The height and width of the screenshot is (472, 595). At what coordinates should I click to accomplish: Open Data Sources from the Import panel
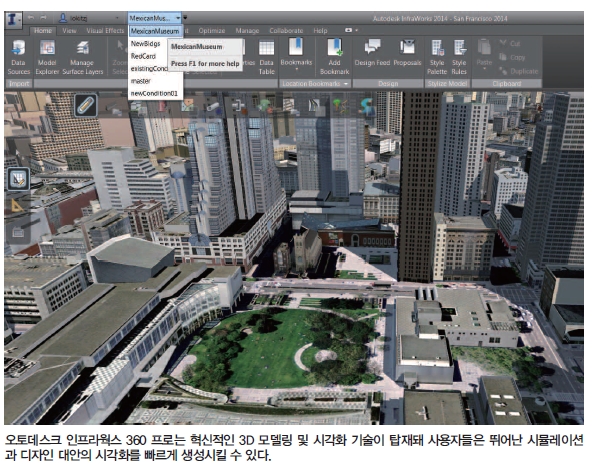pos(18,58)
